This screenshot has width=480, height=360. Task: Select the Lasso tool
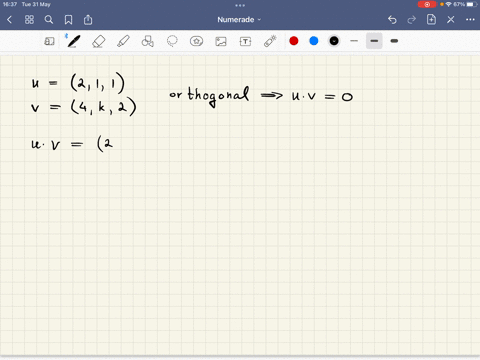(172, 41)
